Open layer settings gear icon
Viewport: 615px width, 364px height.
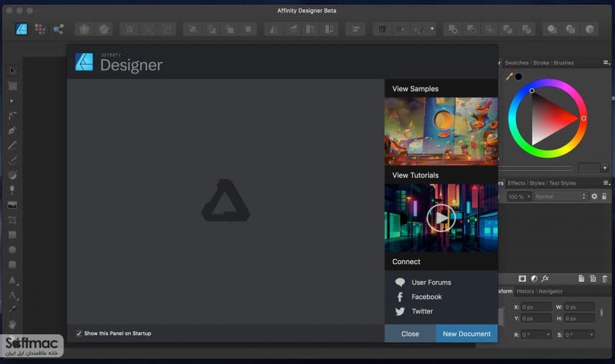click(x=594, y=196)
